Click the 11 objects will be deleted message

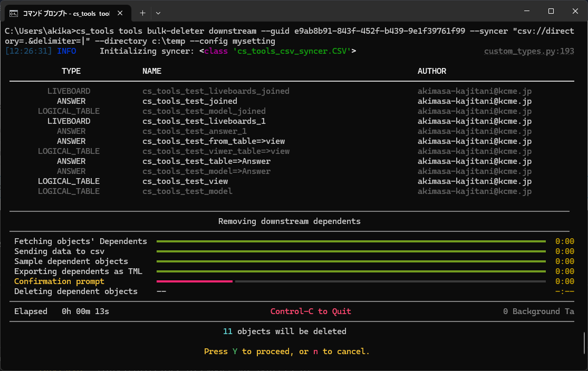click(x=285, y=331)
